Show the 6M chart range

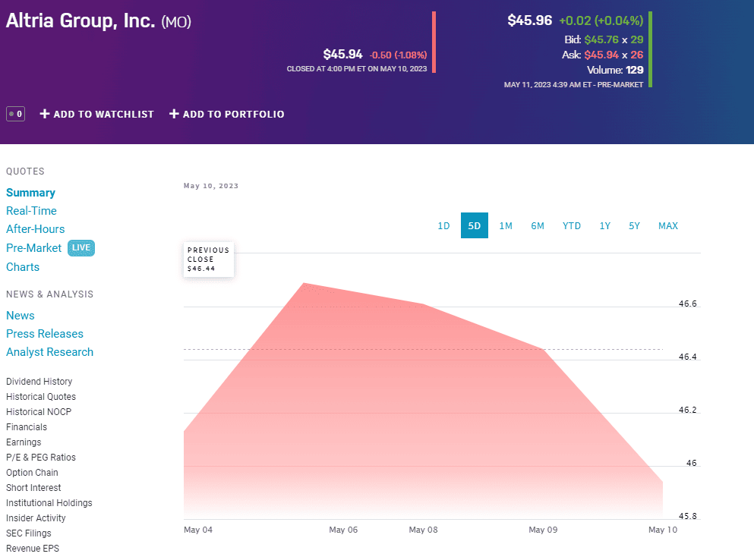tap(538, 225)
